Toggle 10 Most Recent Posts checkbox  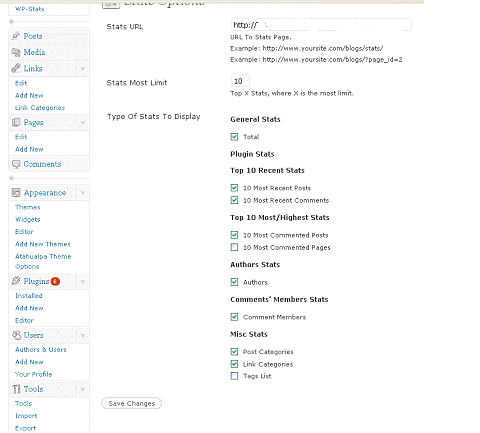(x=234, y=188)
